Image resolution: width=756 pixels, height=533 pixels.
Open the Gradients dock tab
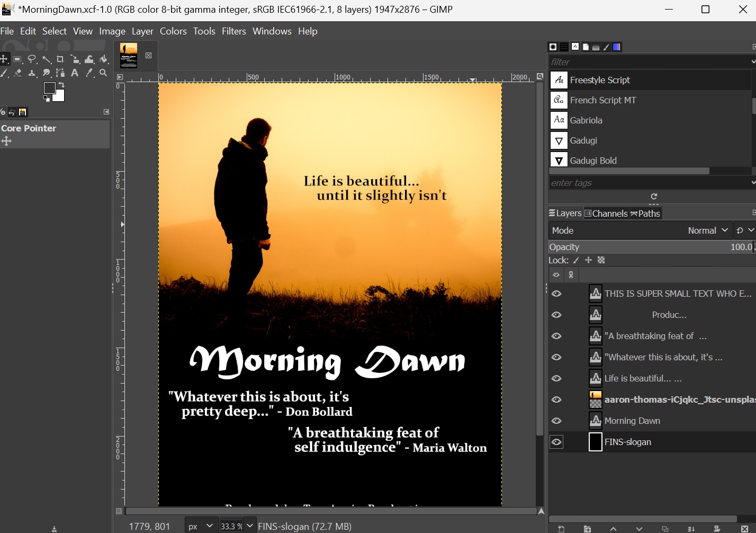(617, 47)
